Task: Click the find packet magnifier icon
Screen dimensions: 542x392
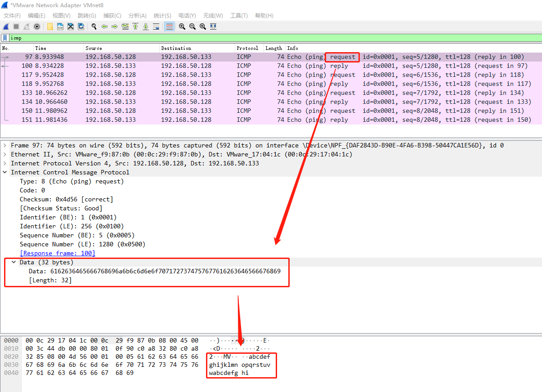Action: [x=94, y=27]
